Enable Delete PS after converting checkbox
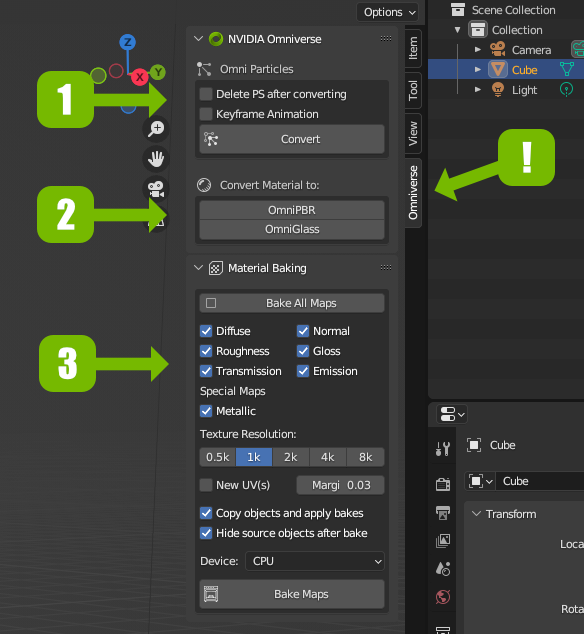584x634 pixels. [x=206, y=94]
